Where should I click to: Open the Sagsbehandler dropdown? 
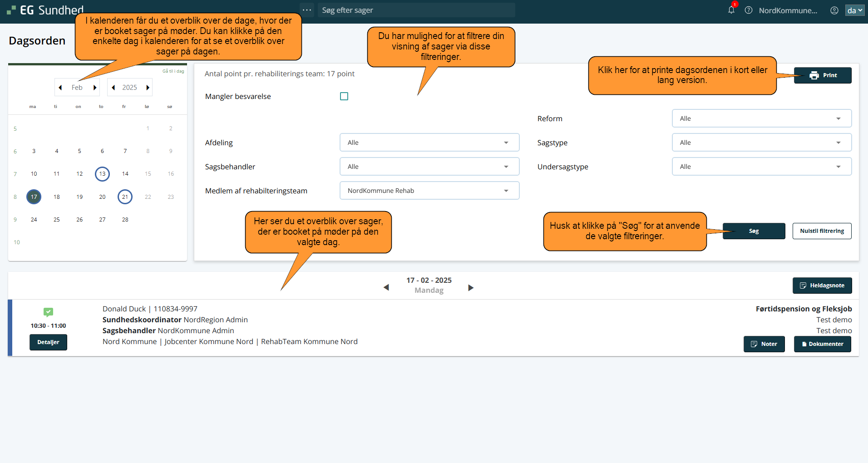(429, 167)
